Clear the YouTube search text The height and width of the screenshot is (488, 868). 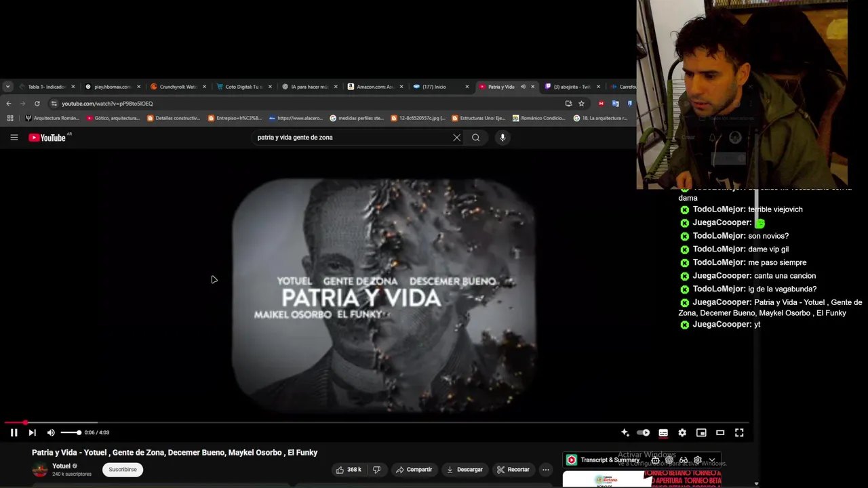(x=456, y=138)
